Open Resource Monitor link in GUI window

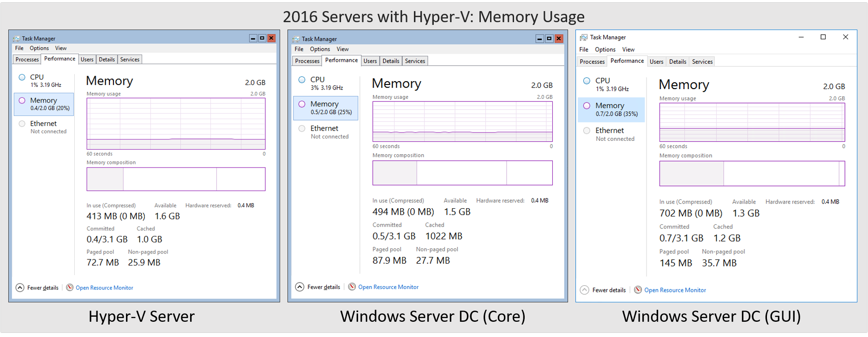(x=675, y=290)
